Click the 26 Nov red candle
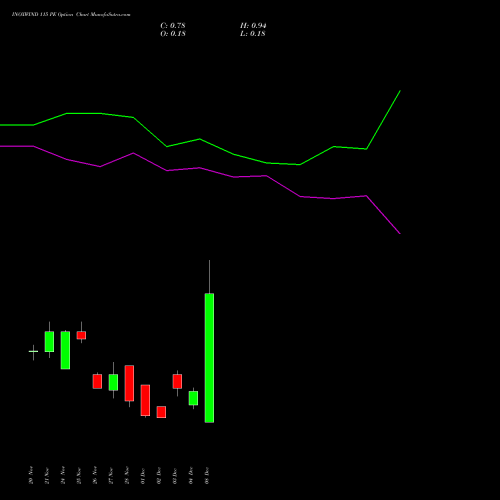This screenshot has width=500, height=500. 97,381
